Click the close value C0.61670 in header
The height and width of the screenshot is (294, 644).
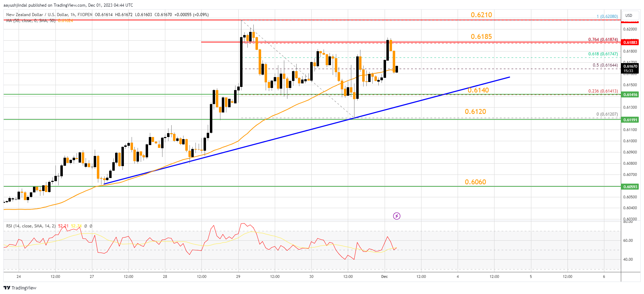[163, 15]
